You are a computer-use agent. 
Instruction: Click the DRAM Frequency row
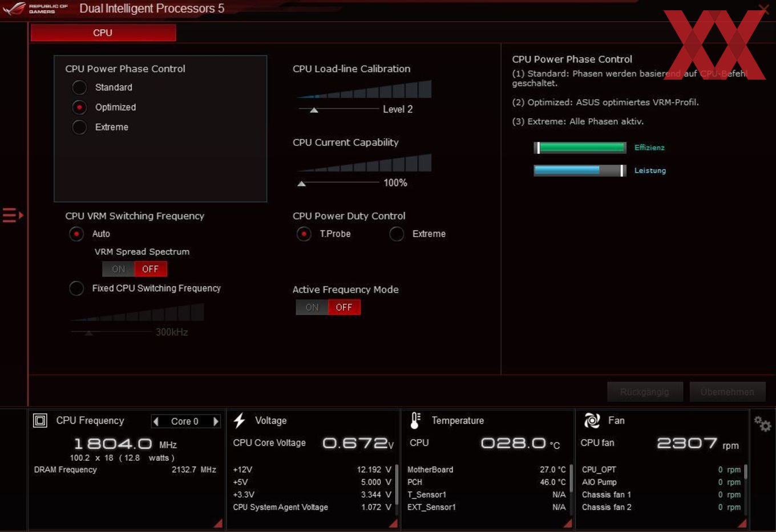click(x=125, y=470)
